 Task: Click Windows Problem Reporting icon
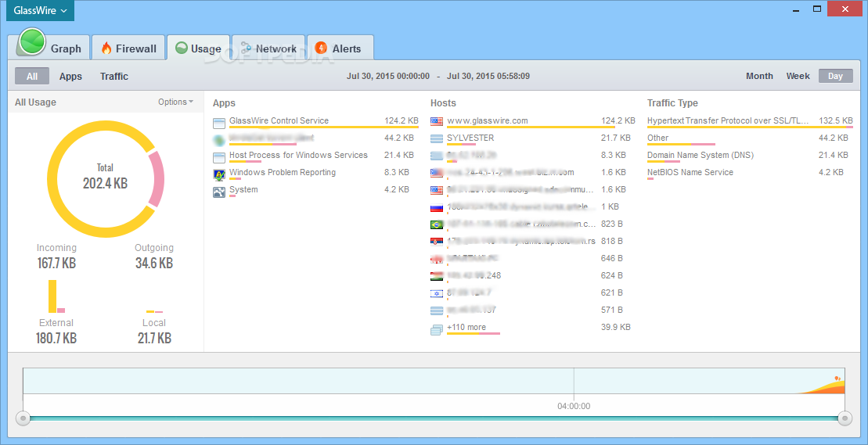(x=219, y=174)
